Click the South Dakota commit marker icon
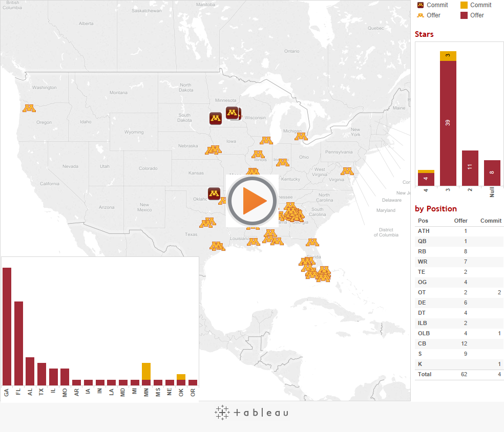 tap(216, 118)
